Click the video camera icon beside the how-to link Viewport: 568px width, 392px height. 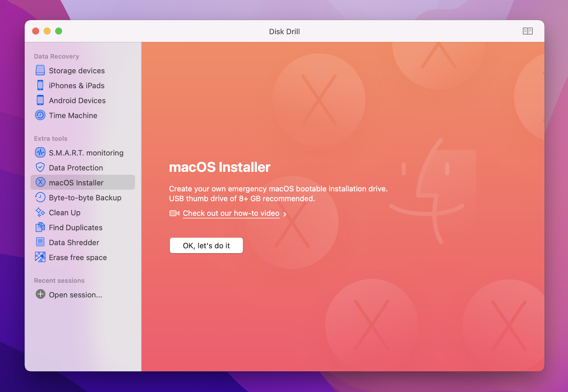click(x=174, y=213)
